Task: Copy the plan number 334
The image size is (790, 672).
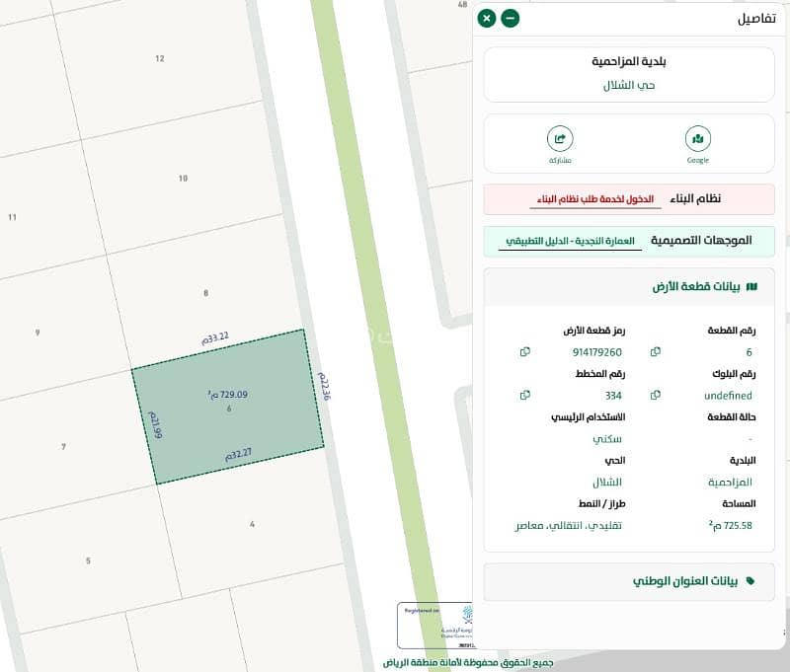Action: 525,395
